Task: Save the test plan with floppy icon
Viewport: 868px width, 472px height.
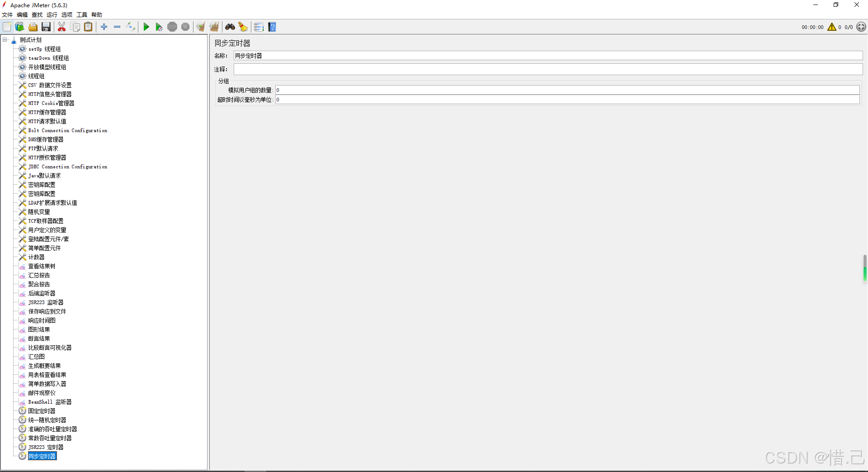Action: click(46, 27)
